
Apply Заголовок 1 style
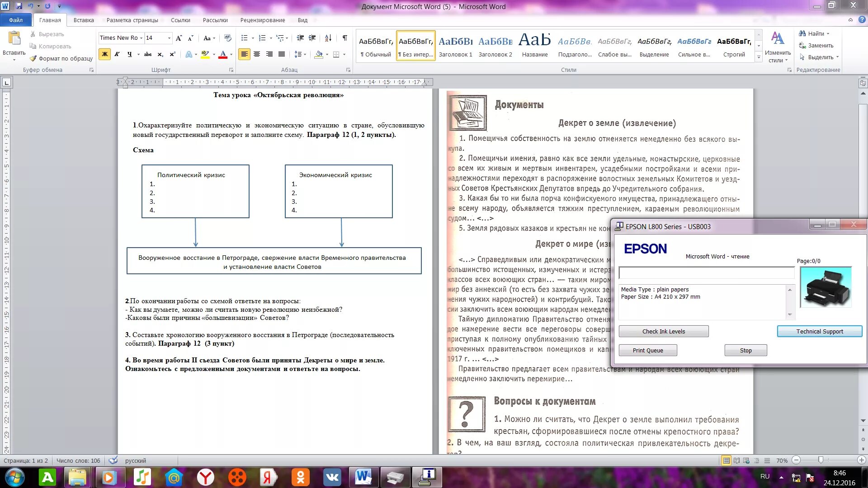455,46
